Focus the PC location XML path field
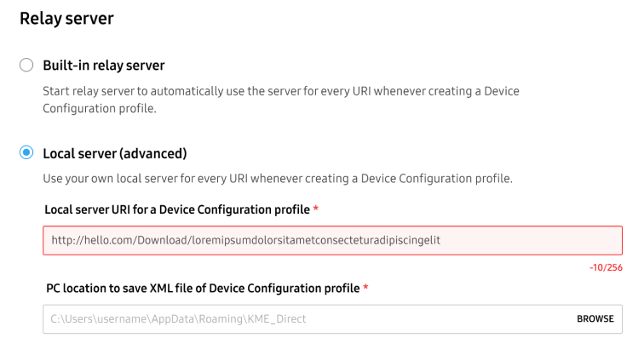This screenshot has height=355, width=644. [332, 319]
